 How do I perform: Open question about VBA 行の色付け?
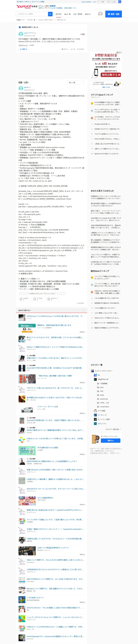click(55, 579)
